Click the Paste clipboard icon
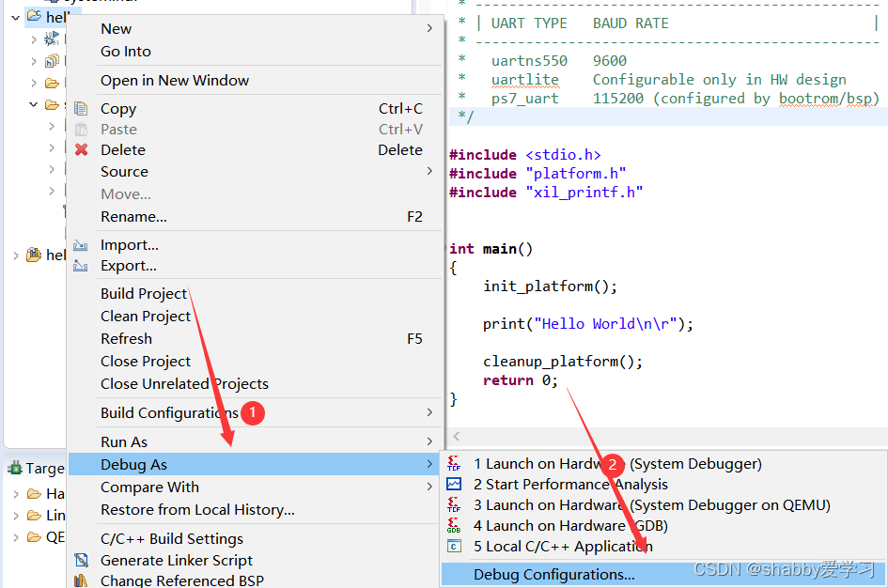 (81, 130)
